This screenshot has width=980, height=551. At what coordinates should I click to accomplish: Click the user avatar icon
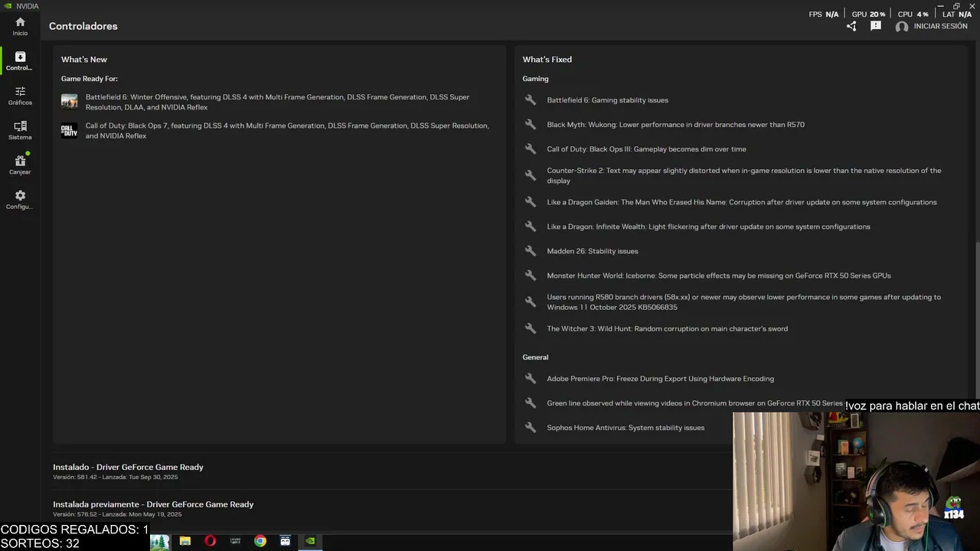tap(902, 27)
